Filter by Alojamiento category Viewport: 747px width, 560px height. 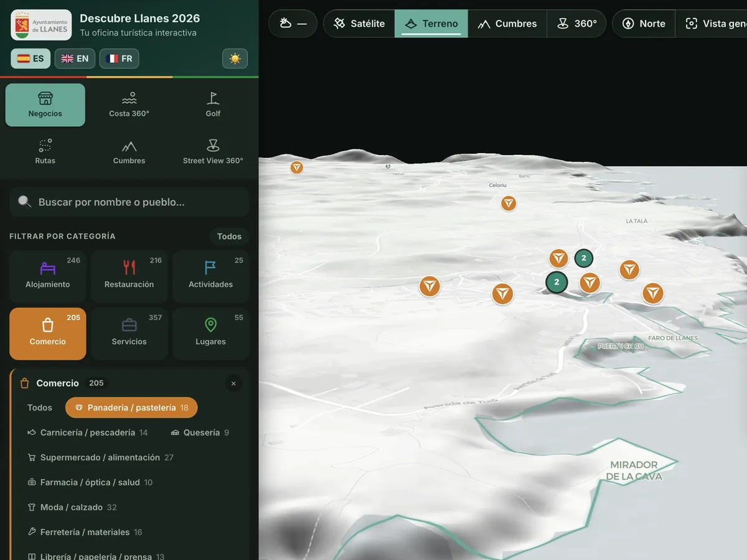48,276
